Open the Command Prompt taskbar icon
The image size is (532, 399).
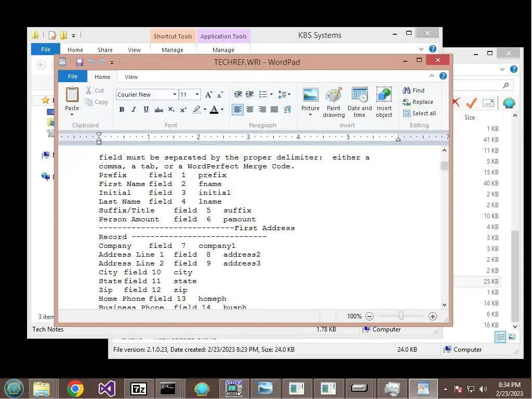168,389
